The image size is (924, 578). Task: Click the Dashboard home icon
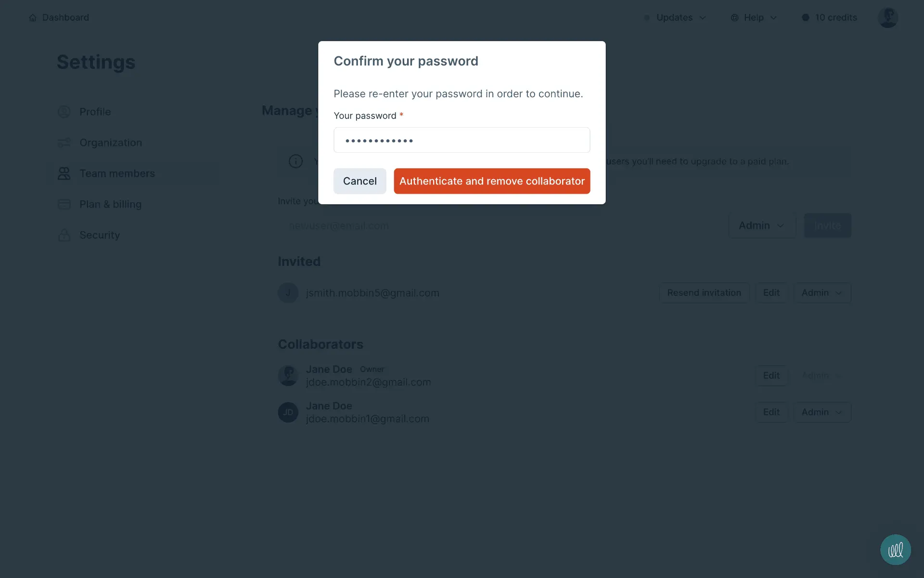[33, 18]
